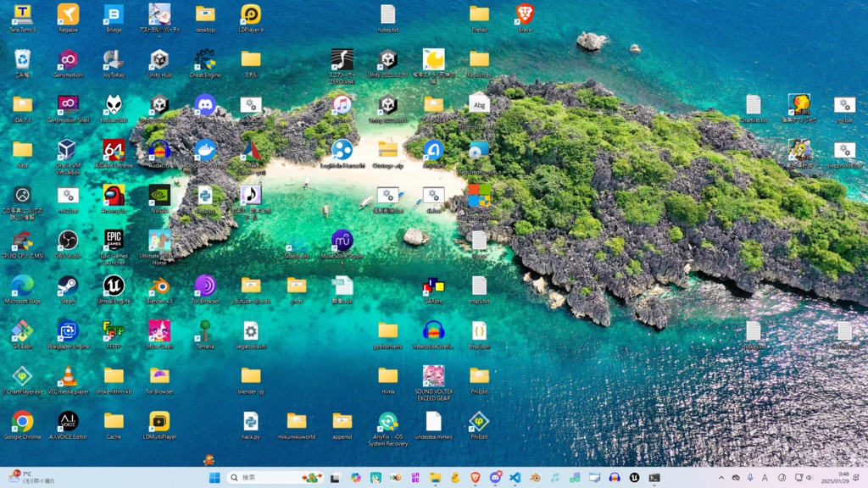Open the weather widget on the taskbar
The width and height of the screenshot is (868, 488).
(32, 478)
